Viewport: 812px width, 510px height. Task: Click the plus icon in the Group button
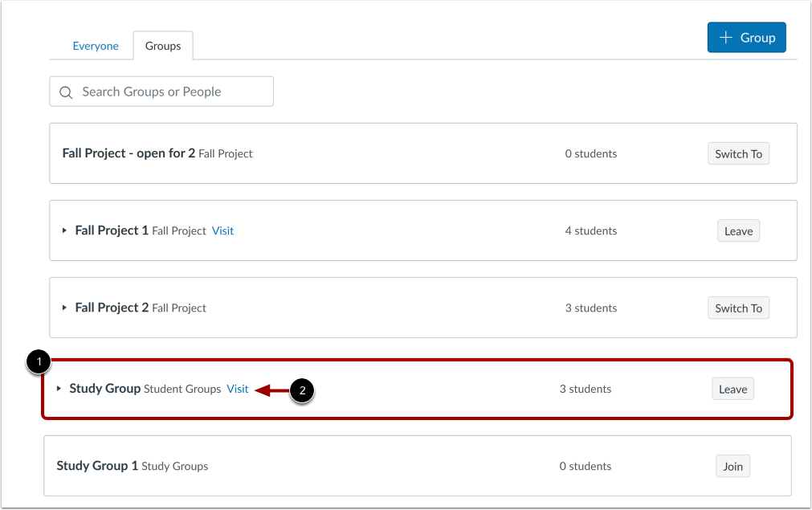coord(727,37)
